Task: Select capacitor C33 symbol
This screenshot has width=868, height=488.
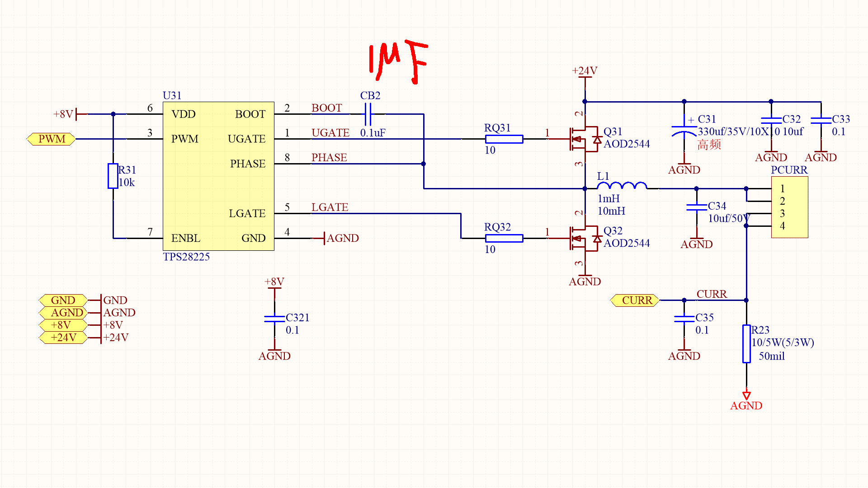Action: coord(821,120)
